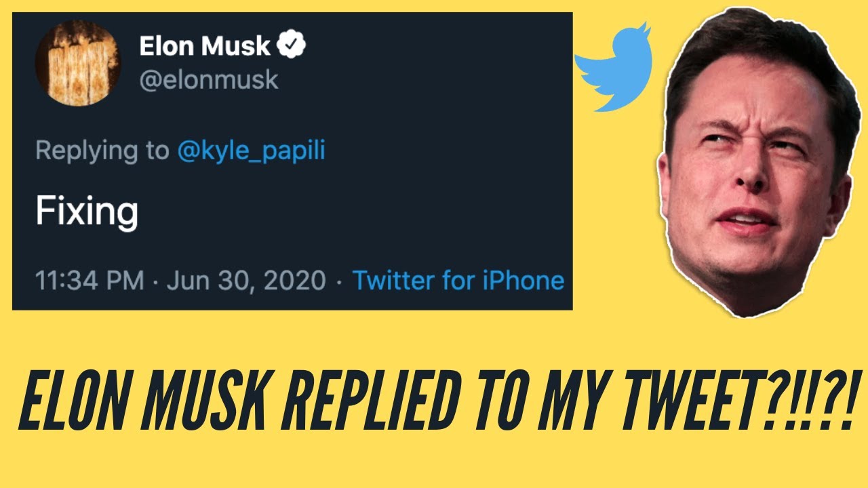The height and width of the screenshot is (488, 868).
Task: Select the "Fixing" tweet text
Action: point(87,211)
